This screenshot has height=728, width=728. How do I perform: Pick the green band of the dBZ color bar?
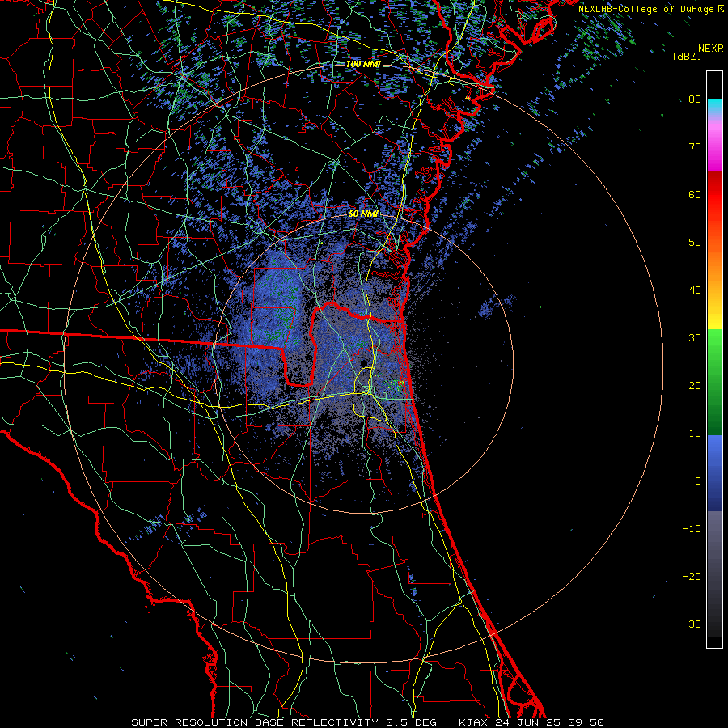(714, 383)
